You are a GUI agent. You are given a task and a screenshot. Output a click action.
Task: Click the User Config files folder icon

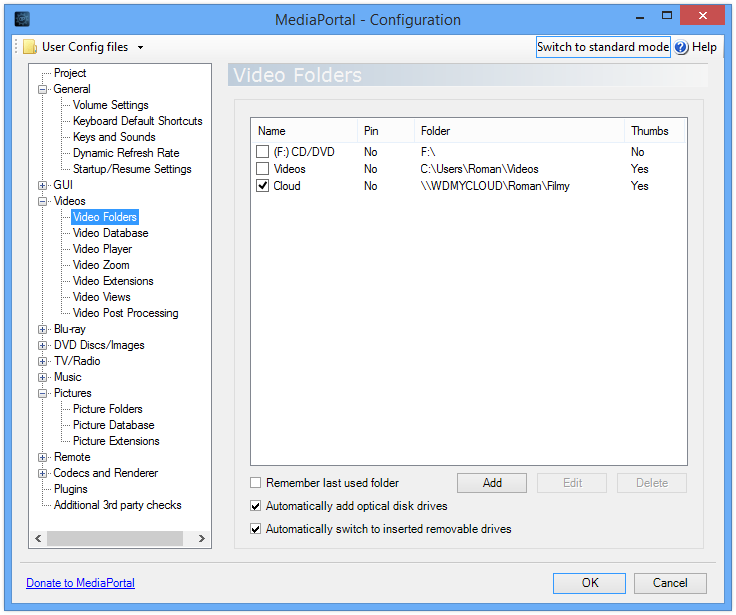30,47
